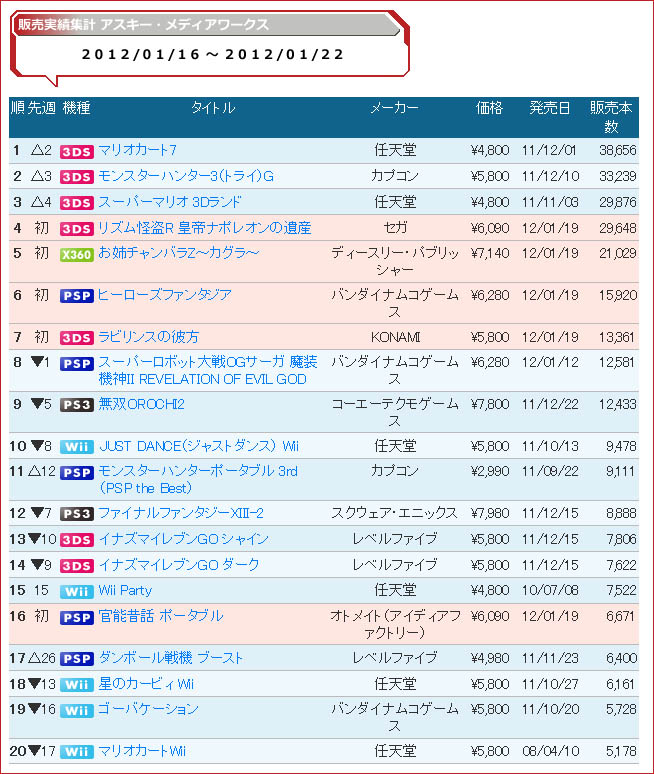This screenshot has height=774, width=654.
Task: Click 3DS badge beside イナズマイレブンGO ダーク
Action: [77, 566]
